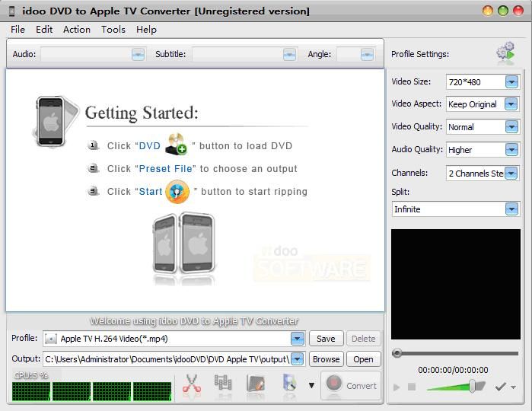
Task: Click the stop button under preview
Action: (412, 387)
